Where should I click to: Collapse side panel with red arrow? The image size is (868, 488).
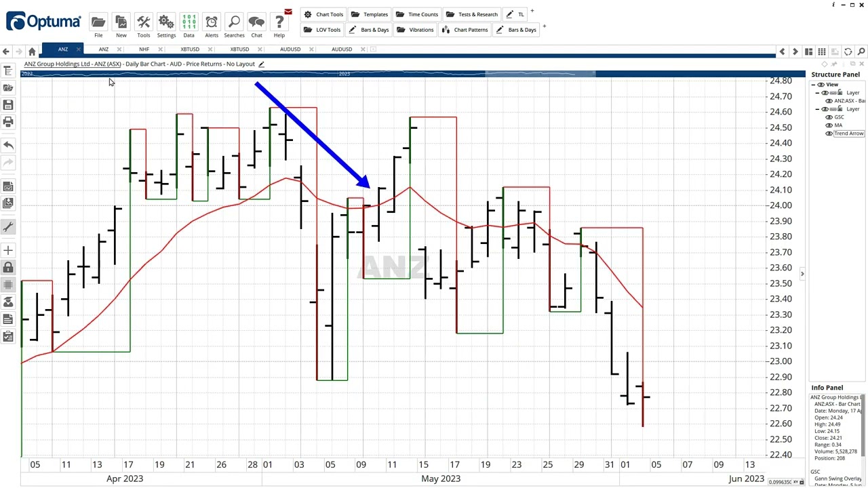click(802, 274)
